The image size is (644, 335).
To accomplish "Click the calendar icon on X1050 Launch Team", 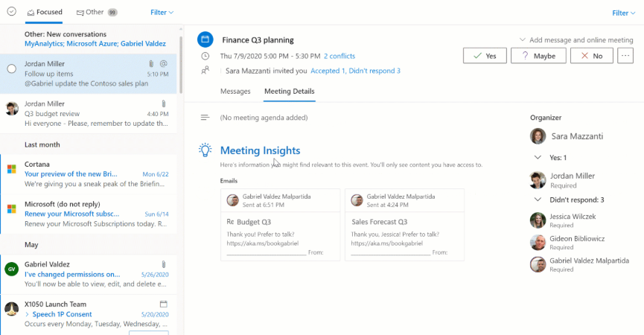I will pyautogui.click(x=164, y=304).
